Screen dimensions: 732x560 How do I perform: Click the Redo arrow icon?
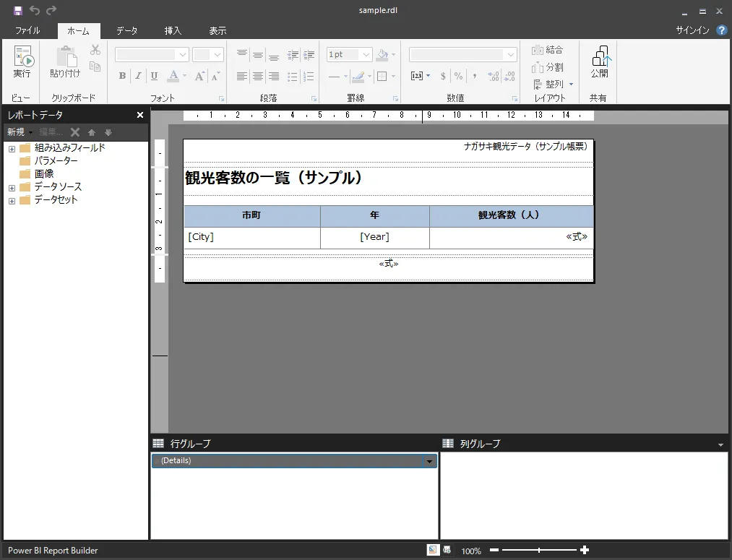click(x=51, y=10)
